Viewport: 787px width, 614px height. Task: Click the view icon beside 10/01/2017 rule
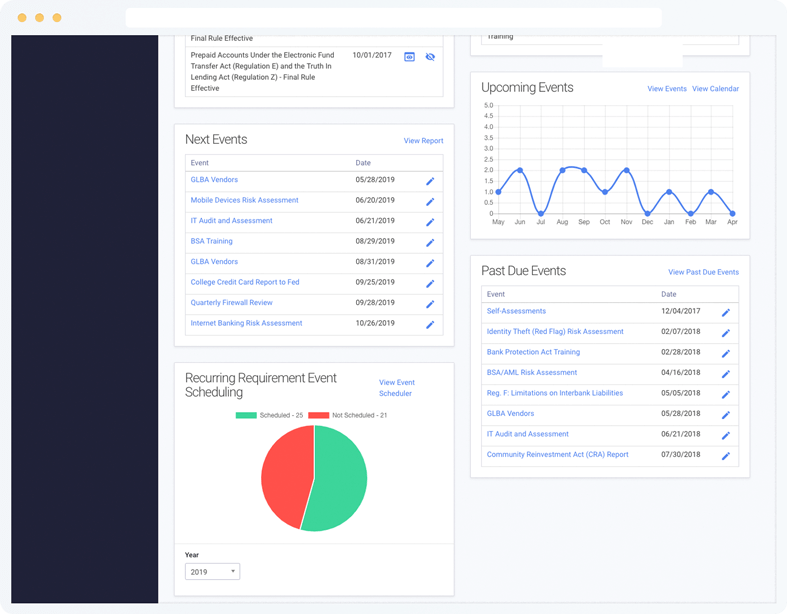coord(410,57)
